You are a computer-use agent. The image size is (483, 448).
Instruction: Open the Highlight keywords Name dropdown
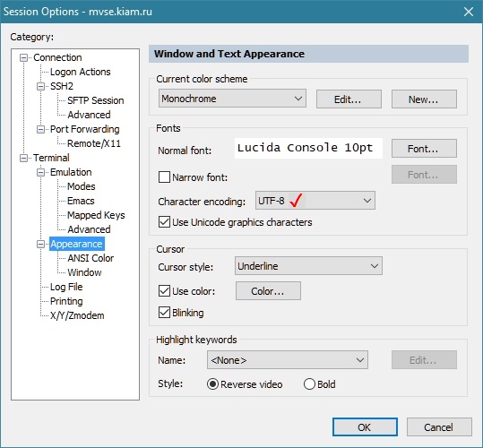point(288,360)
